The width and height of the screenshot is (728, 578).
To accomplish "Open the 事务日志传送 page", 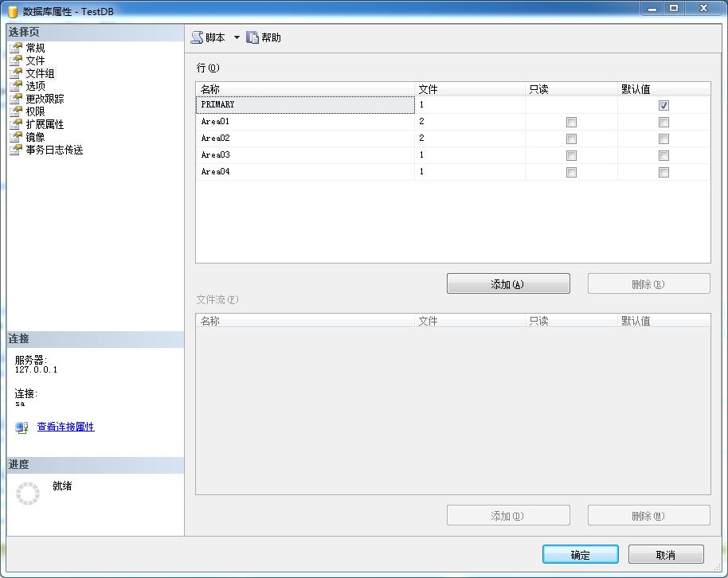I will [x=54, y=150].
